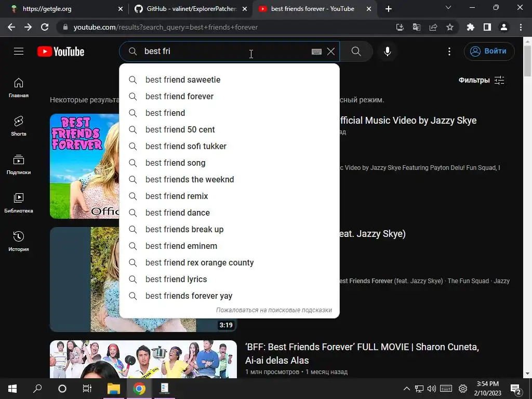This screenshot has height=399, width=532.
Task: Open Jazzy Skye Official Music Video title
Action: tap(408, 121)
